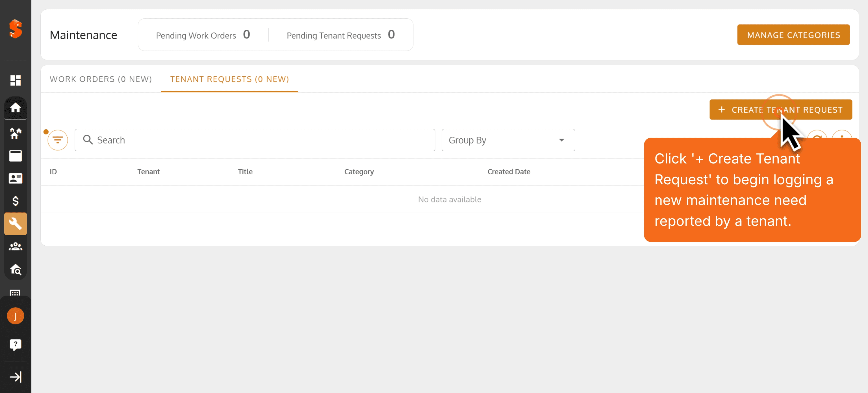Screen dimensions: 868x393
Task: Switch to Work Orders tab
Action: pos(101,79)
